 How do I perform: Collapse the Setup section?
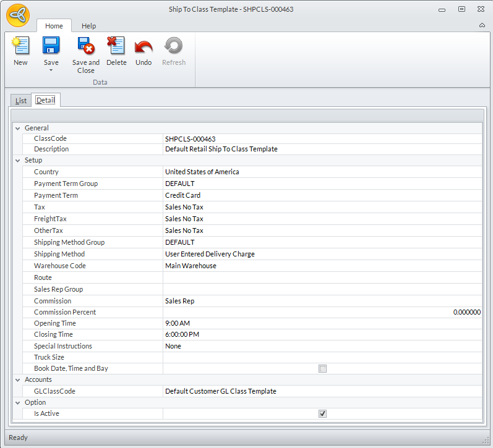pos(17,161)
